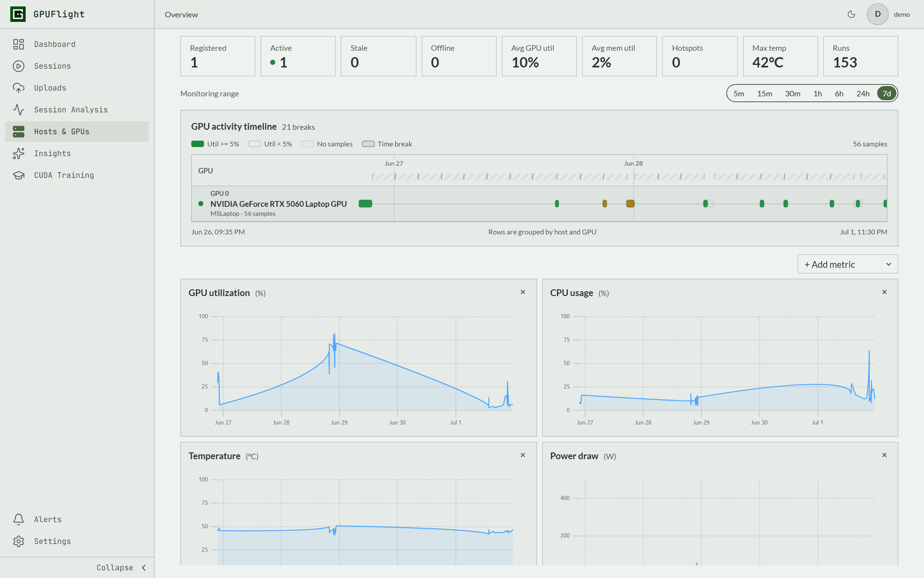Open the demo user avatar
This screenshot has height=578, width=924.
point(877,14)
